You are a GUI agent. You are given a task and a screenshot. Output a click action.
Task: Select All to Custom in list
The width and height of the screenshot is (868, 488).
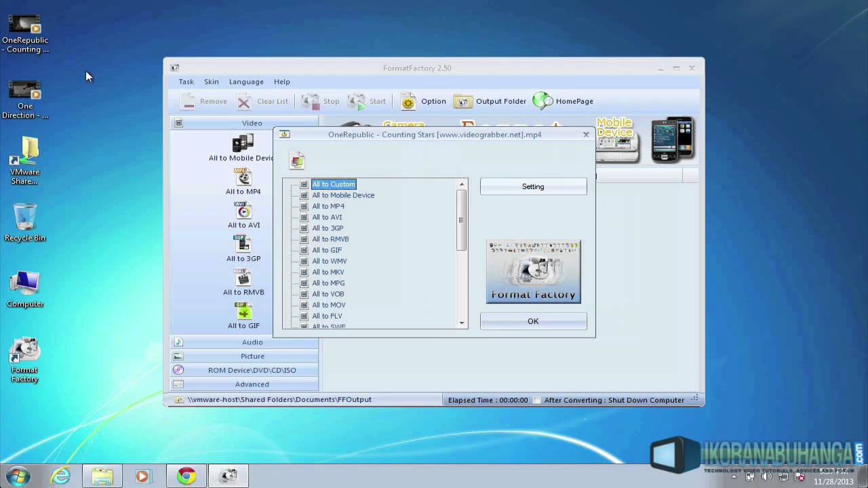(333, 184)
